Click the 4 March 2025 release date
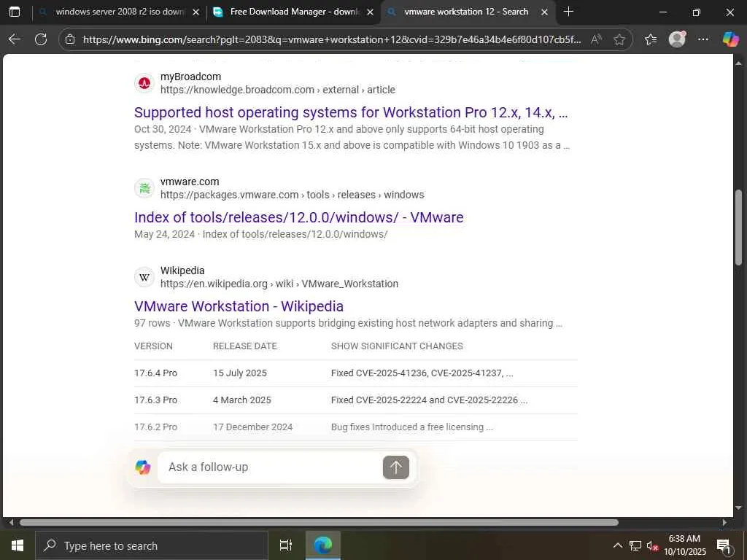Viewport: 747px width, 560px height. click(242, 400)
